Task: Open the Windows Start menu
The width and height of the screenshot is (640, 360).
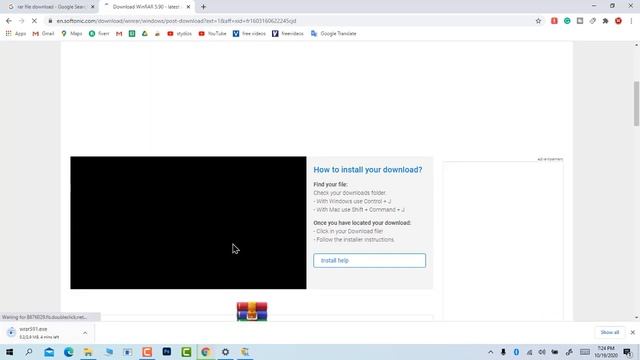Action: 9,352
